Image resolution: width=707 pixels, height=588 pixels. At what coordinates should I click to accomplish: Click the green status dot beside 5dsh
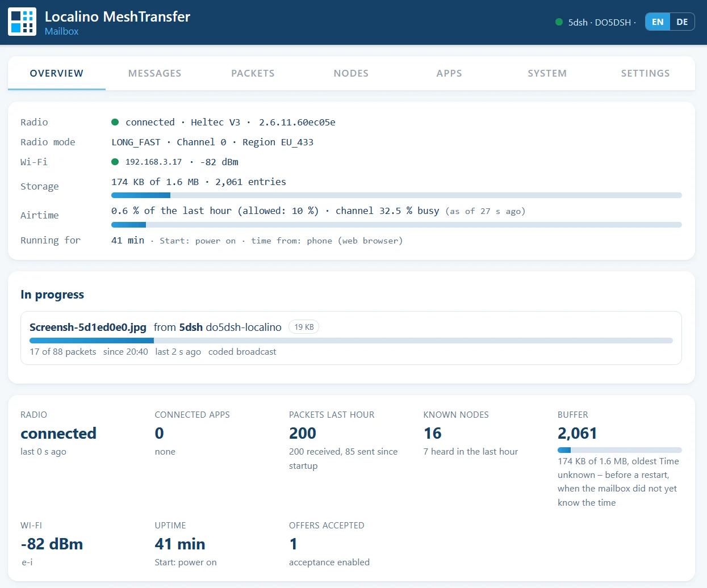click(559, 22)
